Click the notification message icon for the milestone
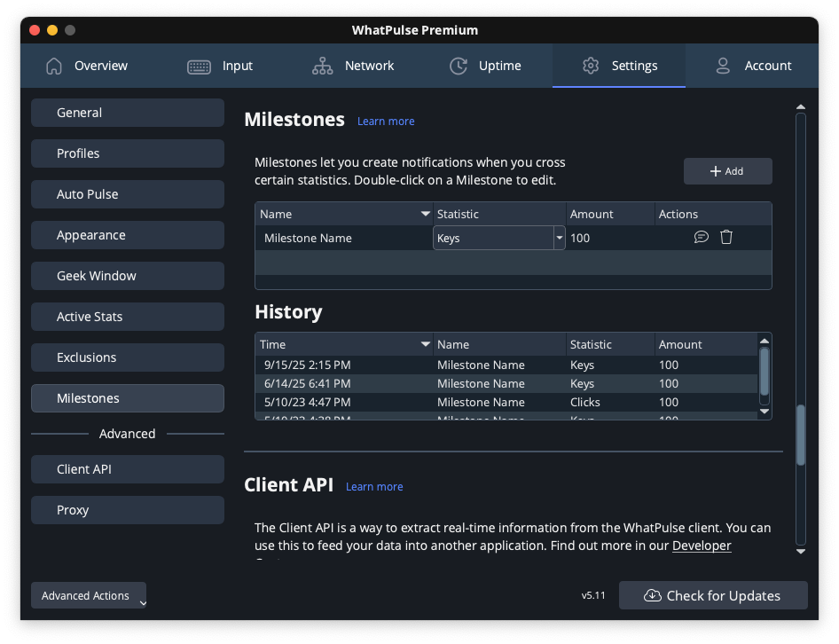The image size is (839, 644). click(x=701, y=237)
